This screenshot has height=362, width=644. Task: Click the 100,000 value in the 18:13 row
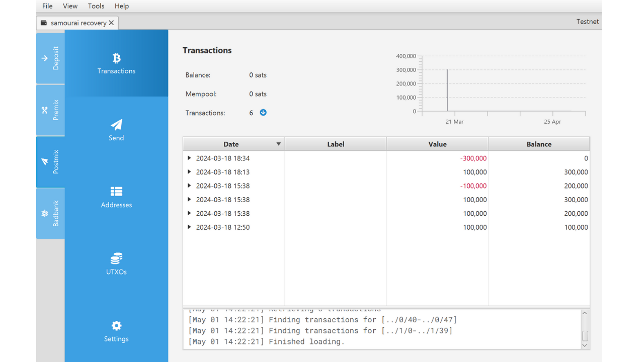[x=475, y=172]
